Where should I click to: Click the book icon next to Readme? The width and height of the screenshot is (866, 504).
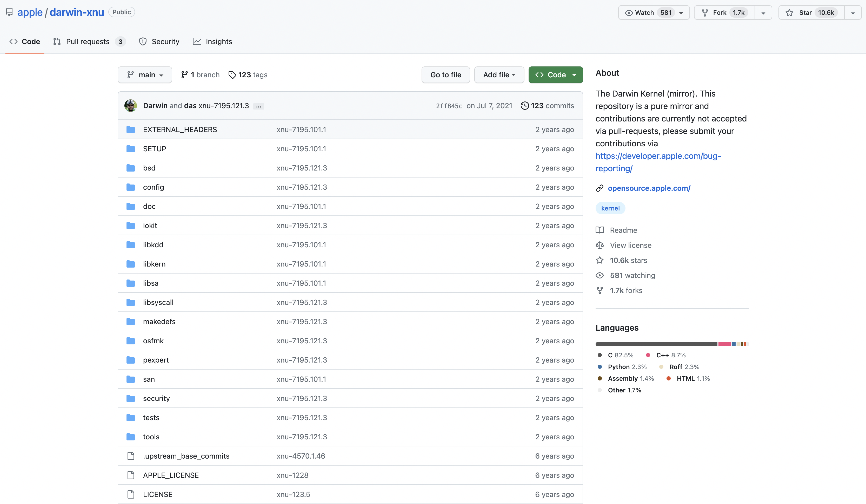click(x=600, y=230)
